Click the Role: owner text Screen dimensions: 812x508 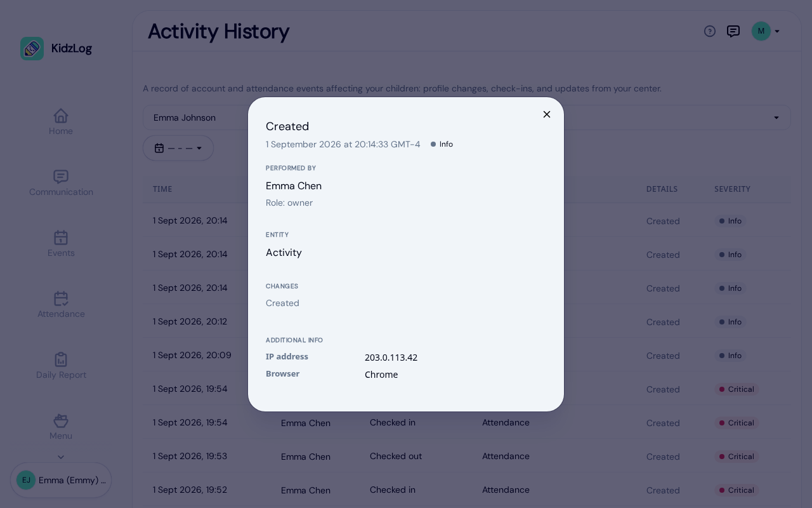(x=289, y=203)
